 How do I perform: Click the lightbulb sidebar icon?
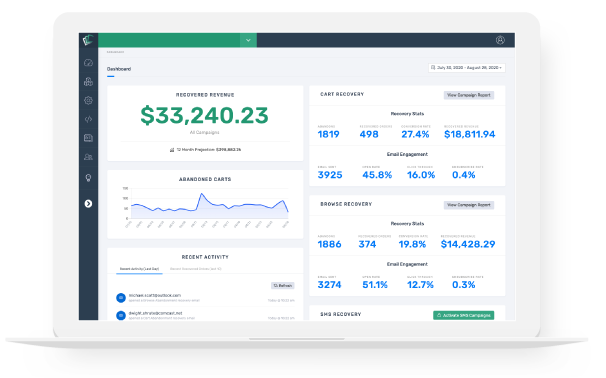(88, 178)
